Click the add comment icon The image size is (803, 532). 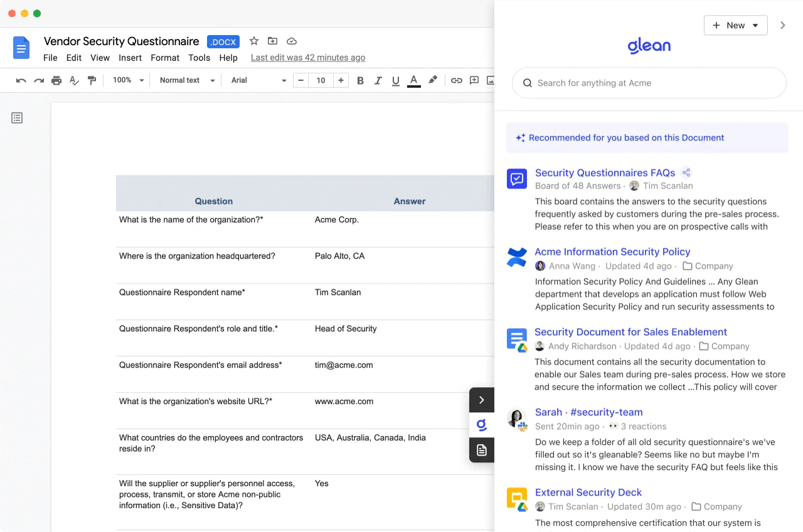pos(474,80)
